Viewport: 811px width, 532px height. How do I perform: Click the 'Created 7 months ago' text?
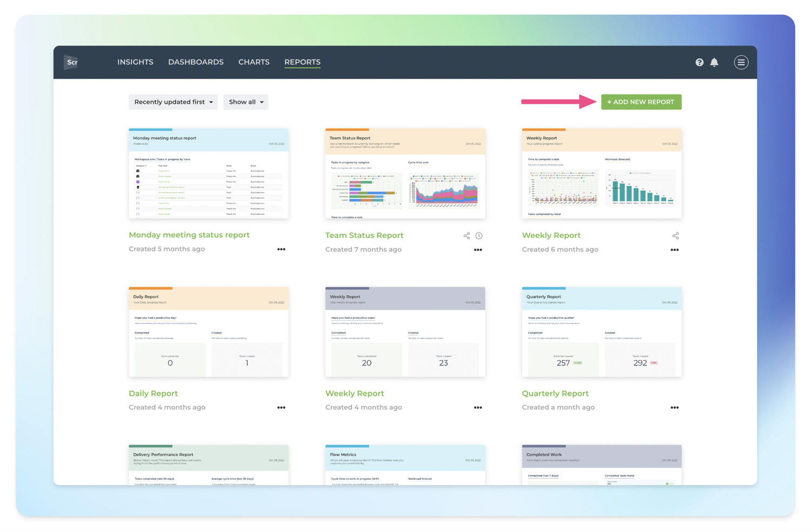click(363, 249)
